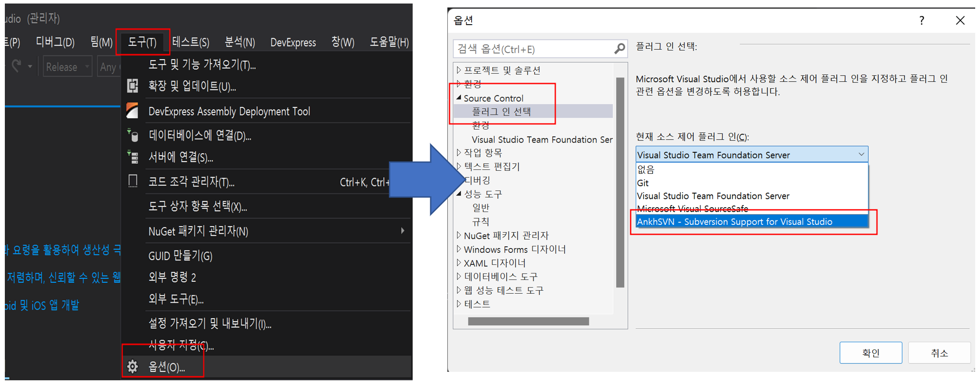
Task: Click the connect to database icon
Action: (x=133, y=135)
